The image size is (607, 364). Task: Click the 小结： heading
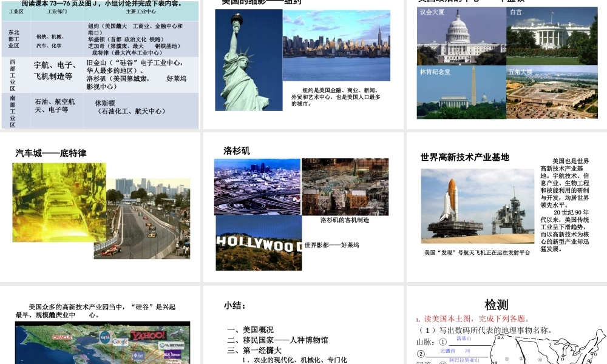pyautogui.click(x=234, y=306)
